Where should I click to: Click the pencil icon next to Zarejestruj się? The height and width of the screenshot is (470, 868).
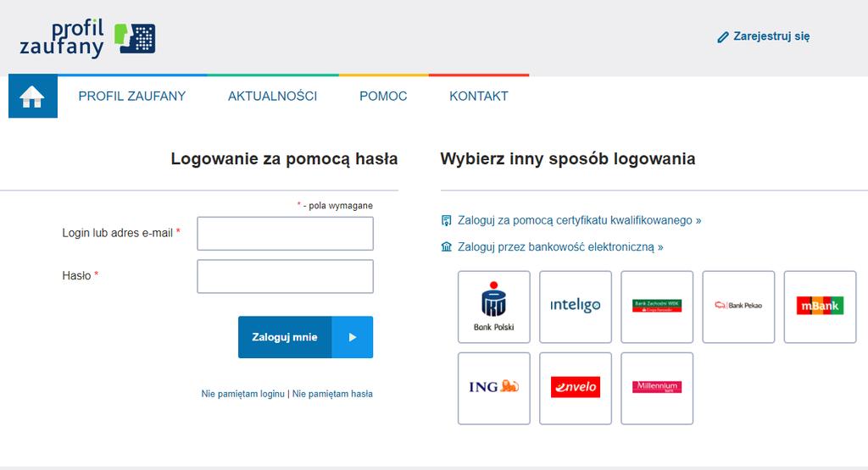723,37
